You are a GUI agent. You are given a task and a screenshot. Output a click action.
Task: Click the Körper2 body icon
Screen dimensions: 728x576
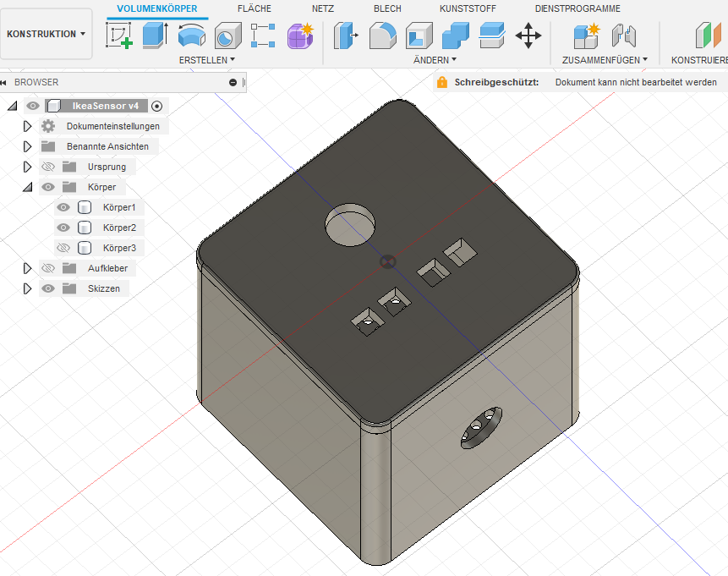coord(84,228)
